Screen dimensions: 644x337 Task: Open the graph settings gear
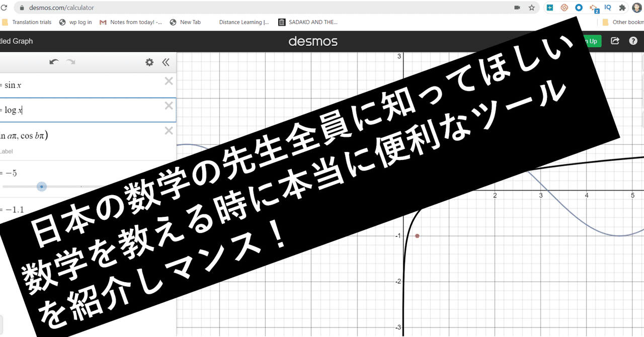(149, 62)
